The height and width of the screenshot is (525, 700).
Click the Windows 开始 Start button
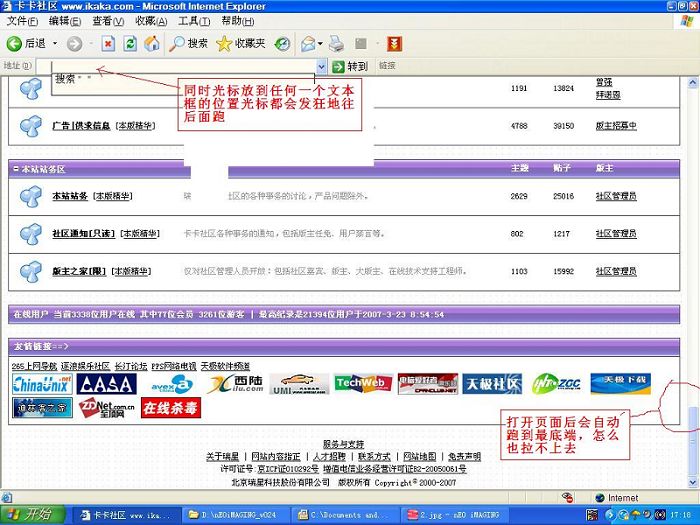30,515
